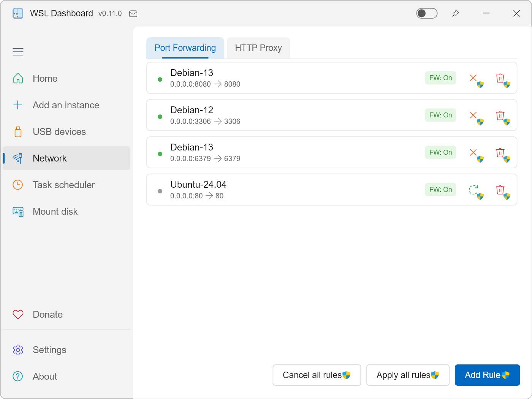Image resolution: width=532 pixels, height=399 pixels.
Task: Delete the Debian-12 port 3306 rule
Action: pyautogui.click(x=502, y=117)
